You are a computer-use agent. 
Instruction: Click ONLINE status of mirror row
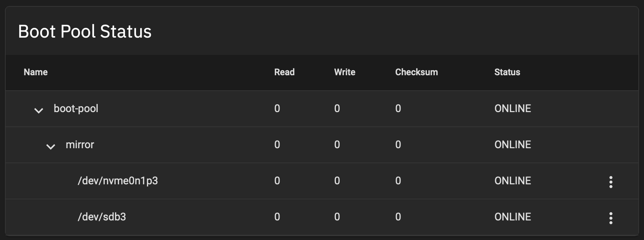(512, 144)
